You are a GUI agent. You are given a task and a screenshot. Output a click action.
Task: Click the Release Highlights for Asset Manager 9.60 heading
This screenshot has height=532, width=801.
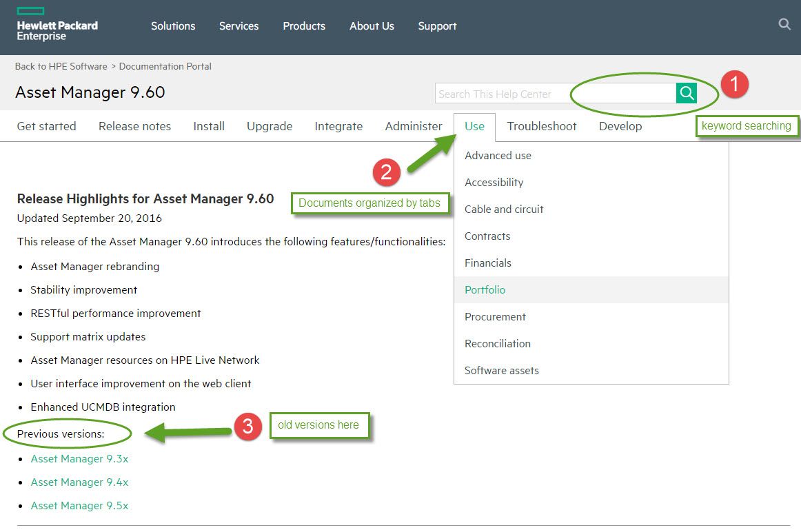[145, 199]
